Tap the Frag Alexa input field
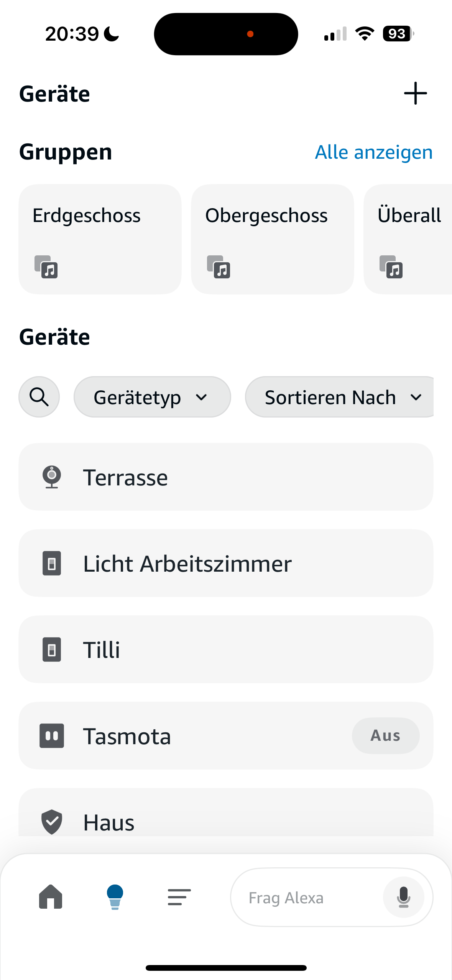 pyautogui.click(x=307, y=898)
